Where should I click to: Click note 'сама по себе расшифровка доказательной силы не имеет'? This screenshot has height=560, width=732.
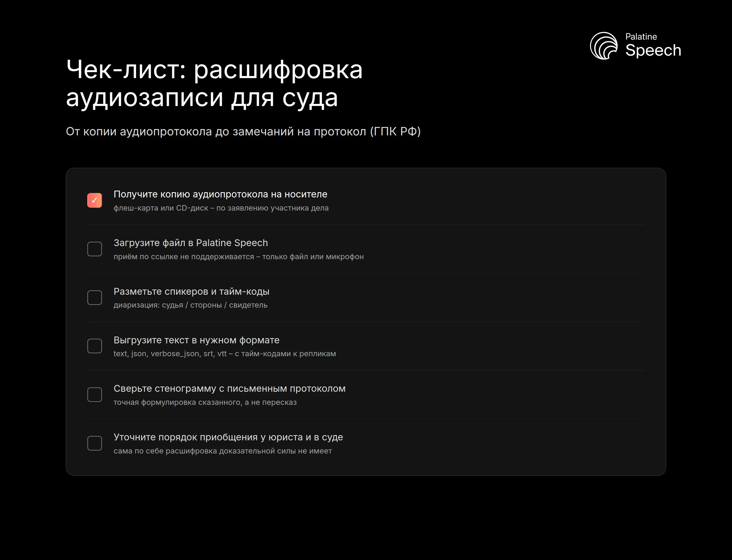(223, 451)
